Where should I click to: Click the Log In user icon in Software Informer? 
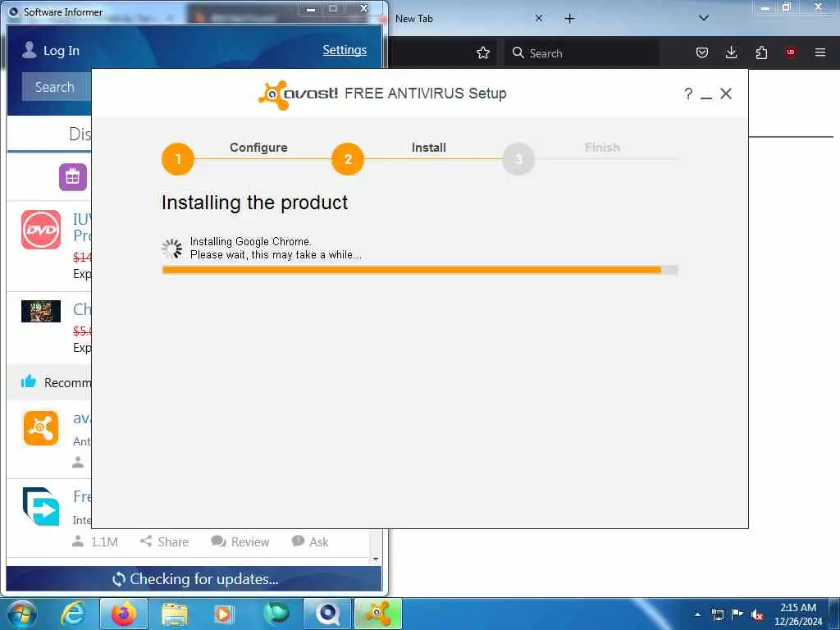tap(30, 50)
